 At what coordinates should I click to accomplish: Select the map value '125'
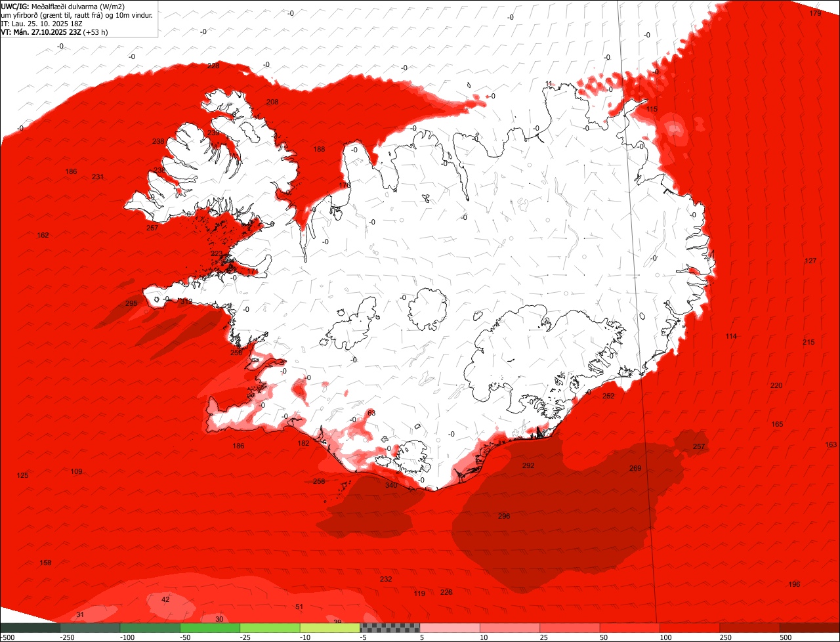pos(22,475)
